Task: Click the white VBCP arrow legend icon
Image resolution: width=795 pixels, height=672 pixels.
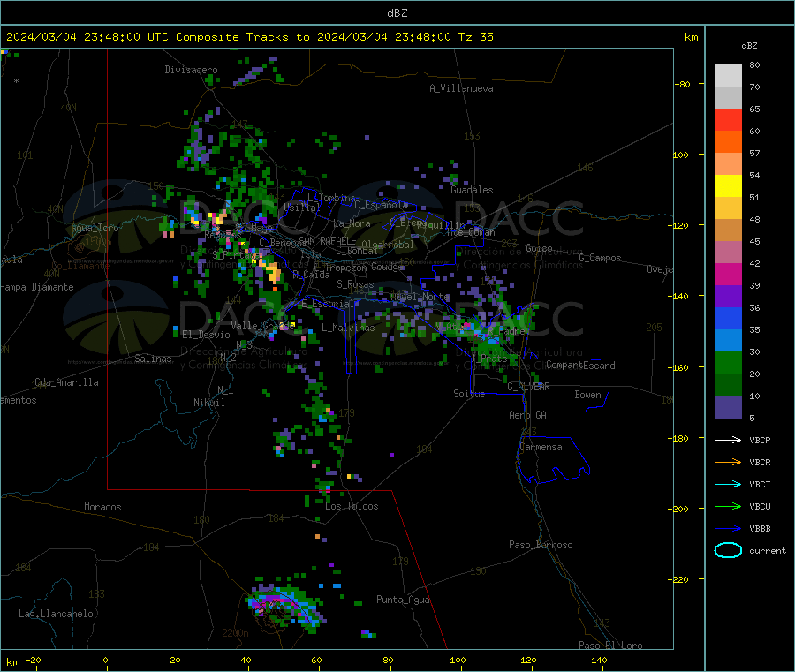Action: tap(728, 440)
